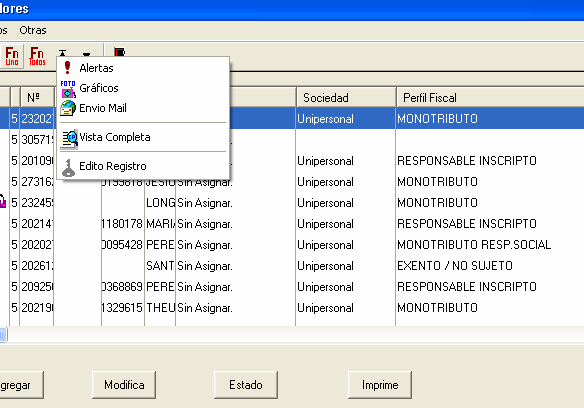The width and height of the screenshot is (584, 408).
Task: Choose the Envio Mail envelope icon
Action: click(x=68, y=108)
